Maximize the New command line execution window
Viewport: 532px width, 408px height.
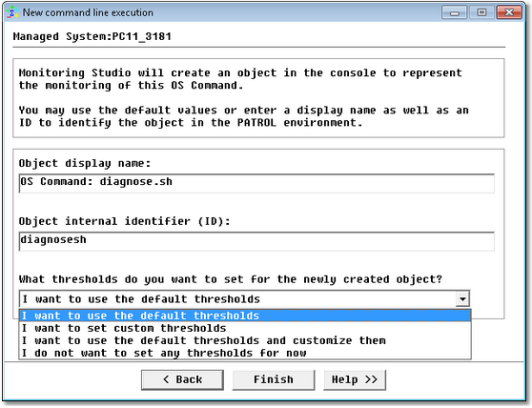pos(481,12)
